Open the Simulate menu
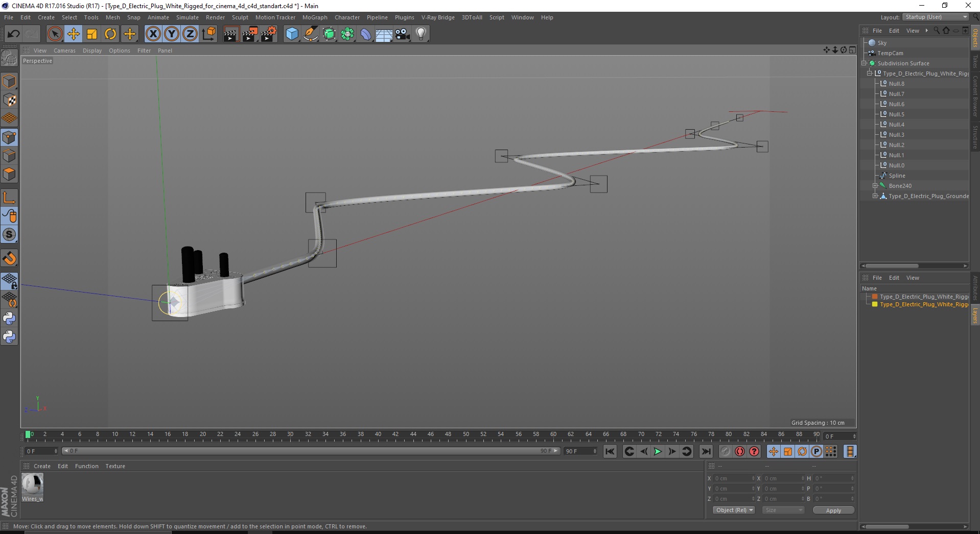980x534 pixels. click(x=188, y=17)
